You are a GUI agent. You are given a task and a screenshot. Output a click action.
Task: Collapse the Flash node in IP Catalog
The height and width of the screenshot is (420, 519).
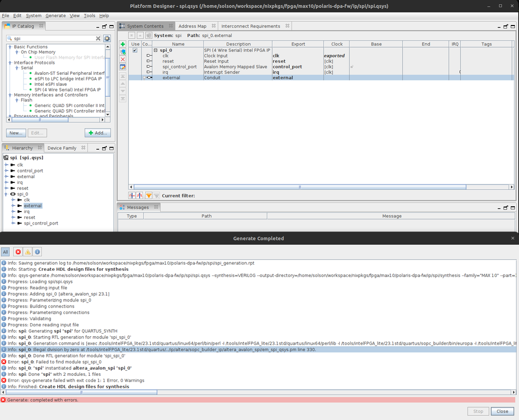(x=17, y=100)
